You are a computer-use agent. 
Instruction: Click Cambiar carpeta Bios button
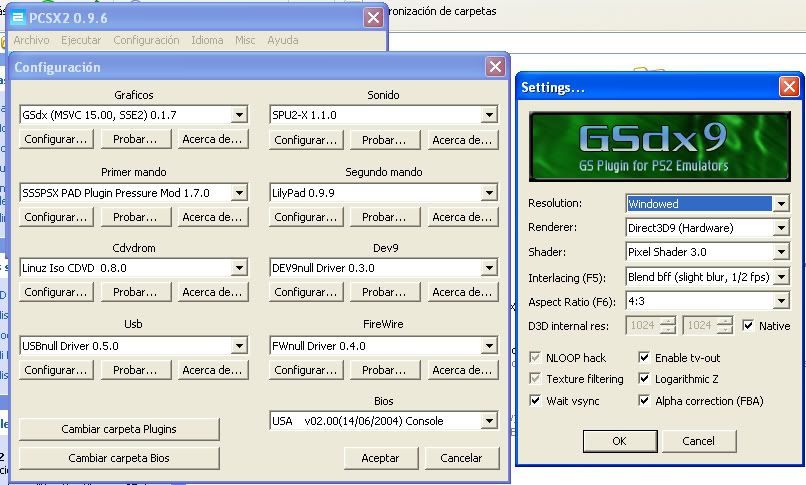(119, 458)
